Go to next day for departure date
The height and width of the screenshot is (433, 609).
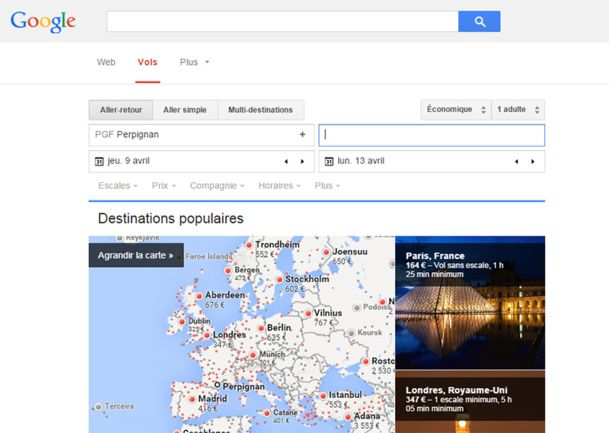pos(303,162)
